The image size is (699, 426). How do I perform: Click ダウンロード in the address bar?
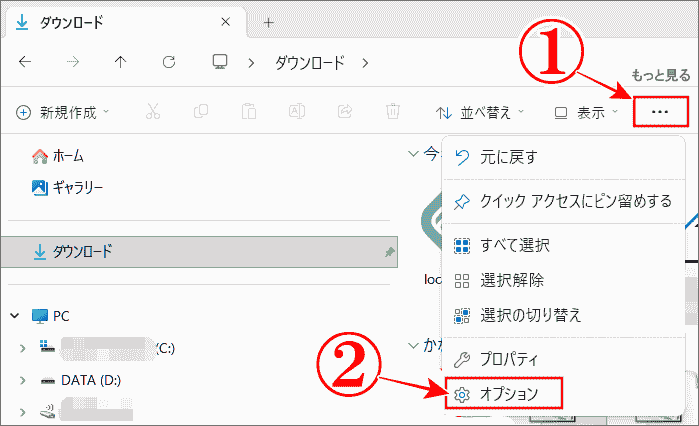pos(310,63)
